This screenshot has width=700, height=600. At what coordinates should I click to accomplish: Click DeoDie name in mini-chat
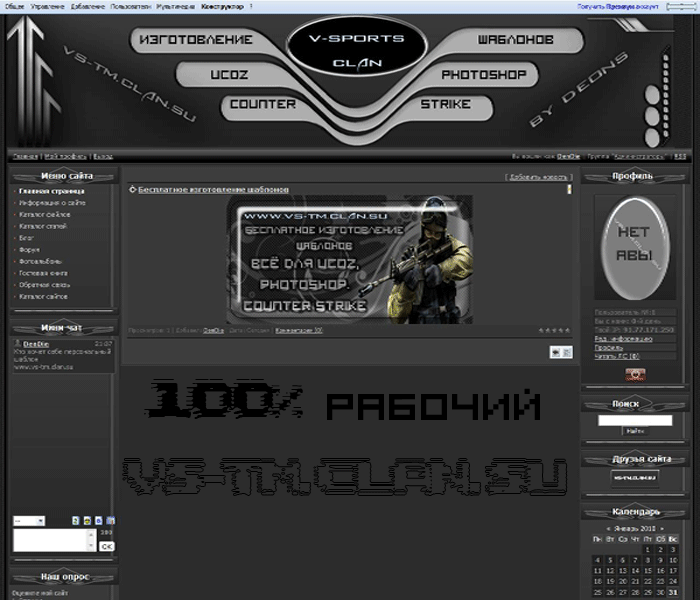tap(36, 344)
